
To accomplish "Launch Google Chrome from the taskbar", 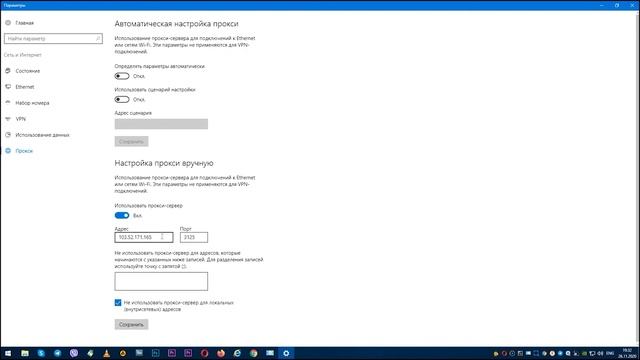I will 253,353.
